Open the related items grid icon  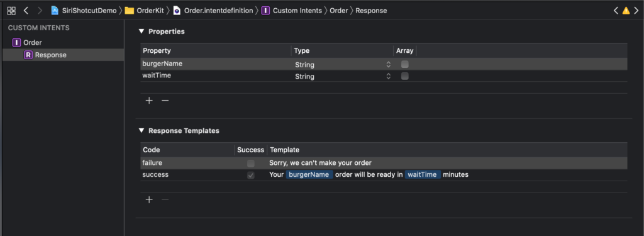tap(11, 11)
